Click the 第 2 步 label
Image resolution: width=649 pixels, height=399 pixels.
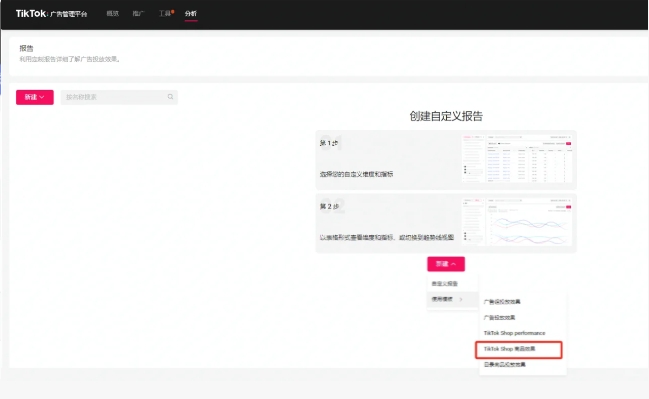329,206
